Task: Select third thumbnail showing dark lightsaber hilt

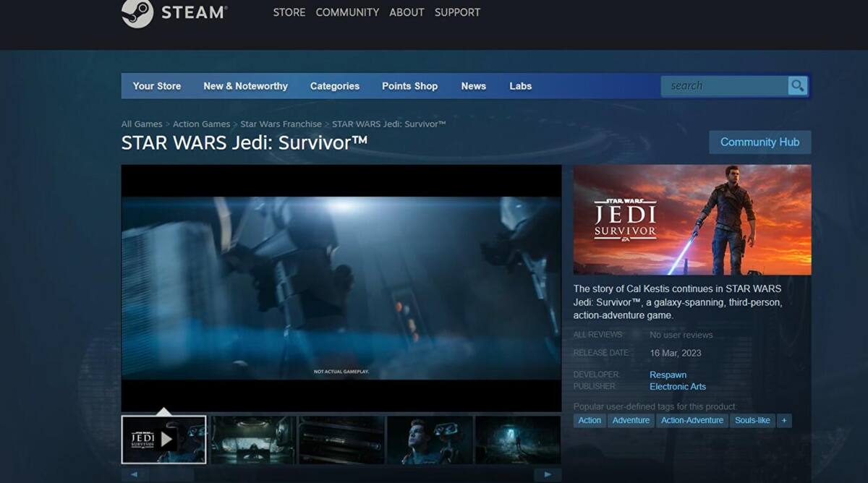Action: 341,440
